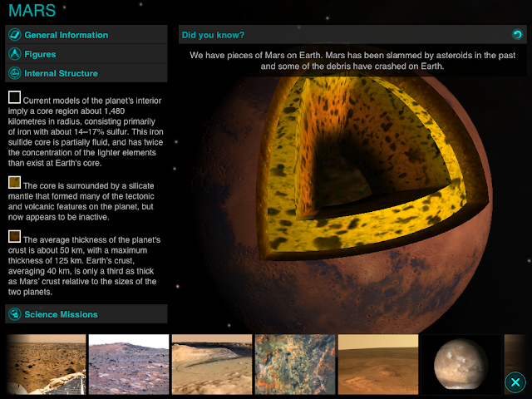This screenshot has height=399, width=532.
Task: Open the blue-orange mineral map thumbnail
Action: (295, 364)
